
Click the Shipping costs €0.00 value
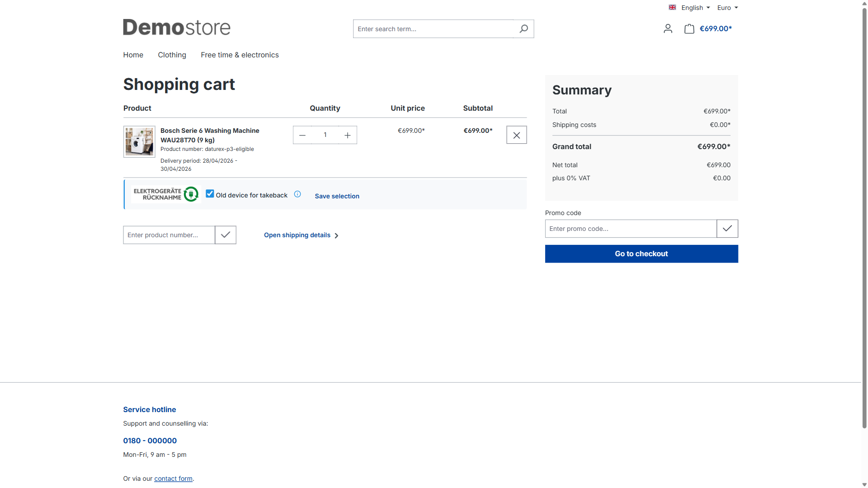(720, 125)
